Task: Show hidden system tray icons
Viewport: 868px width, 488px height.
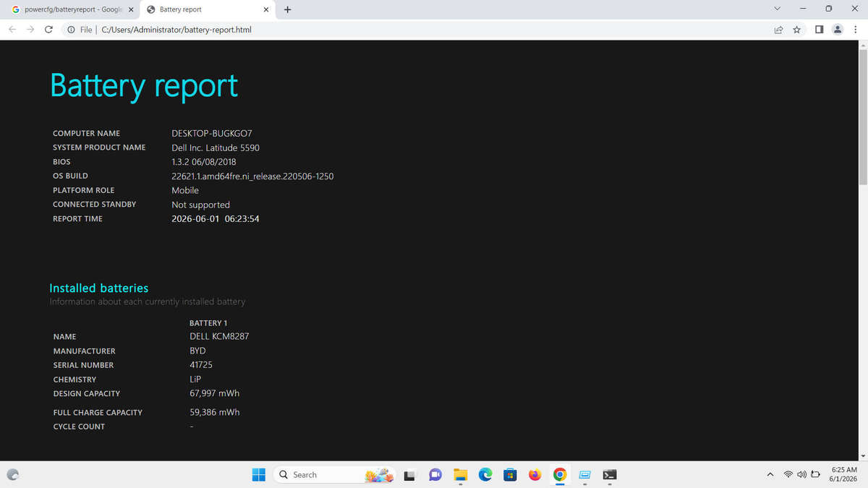Action: 770,475
